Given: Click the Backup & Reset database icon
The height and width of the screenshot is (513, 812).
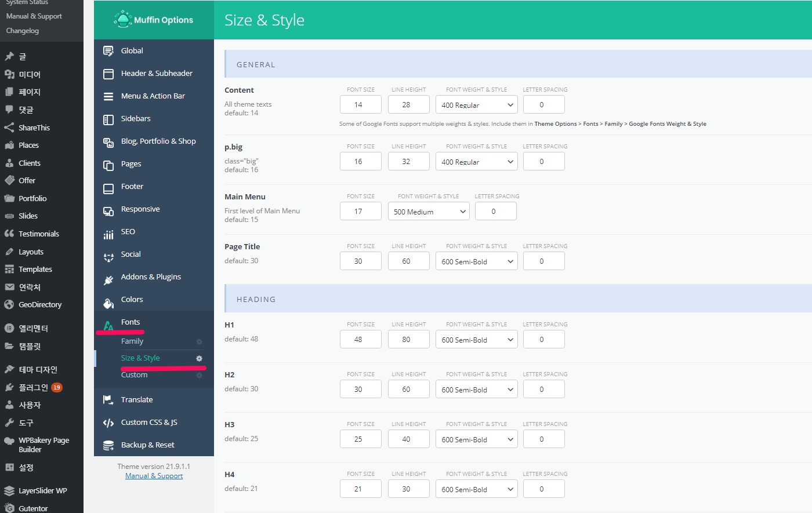Looking at the screenshot, I should [108, 446].
